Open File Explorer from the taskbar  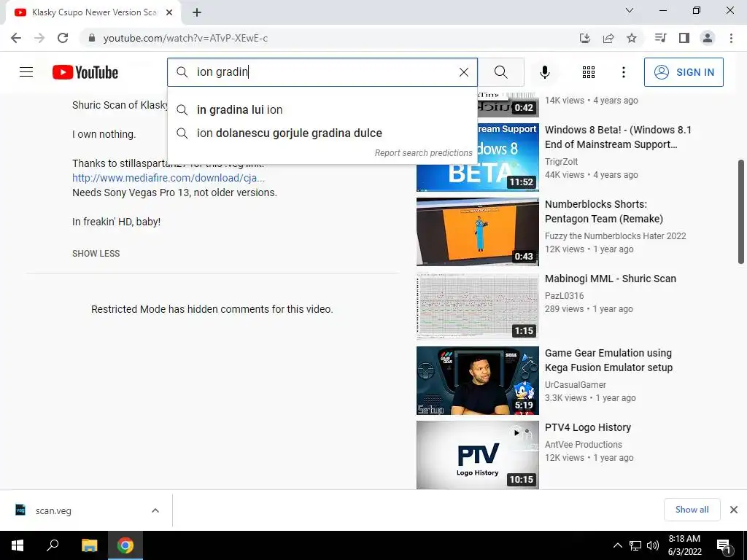coord(89,545)
